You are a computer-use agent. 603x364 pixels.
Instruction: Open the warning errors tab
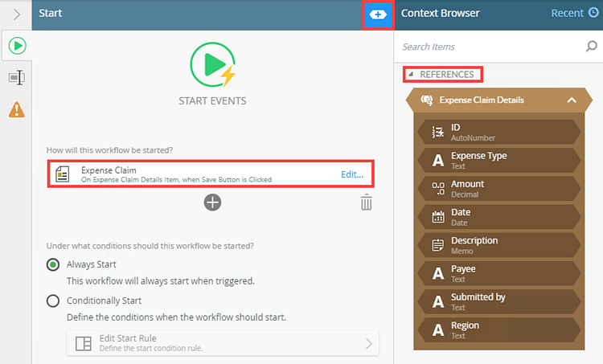tap(17, 109)
